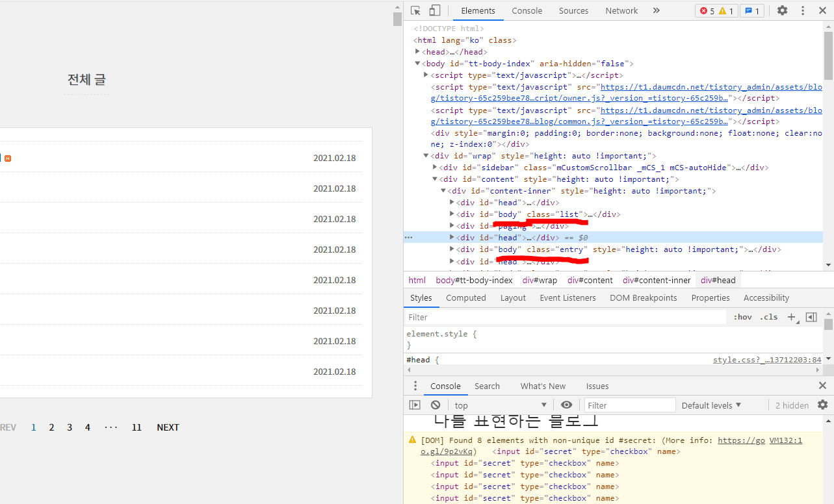Select body#tt-body-index in the breadcrumb
The image size is (834, 504).
click(474, 280)
